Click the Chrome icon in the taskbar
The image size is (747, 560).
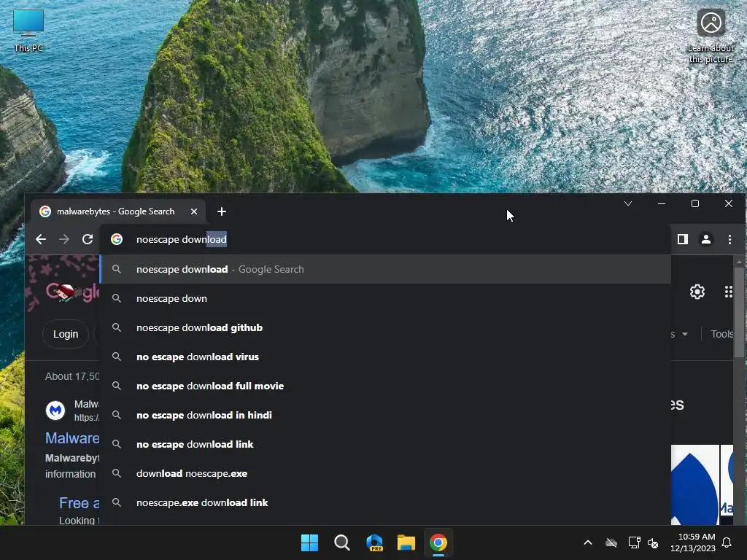point(438,542)
